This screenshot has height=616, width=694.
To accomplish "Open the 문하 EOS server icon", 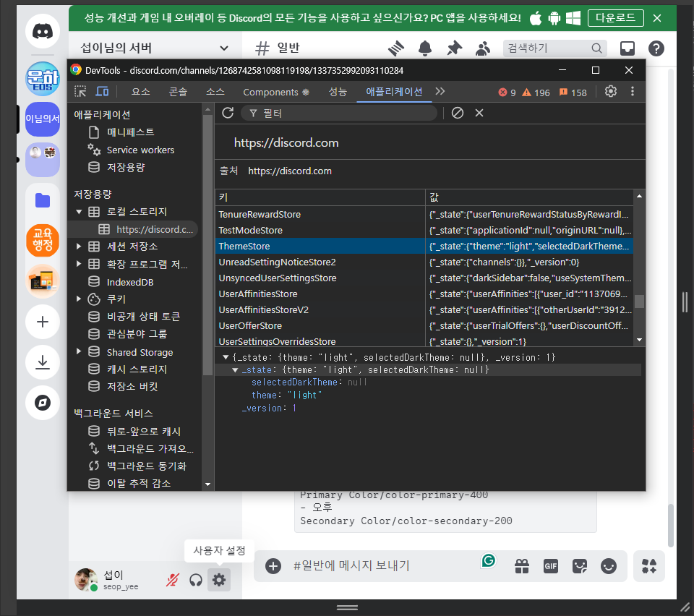I will point(43,79).
